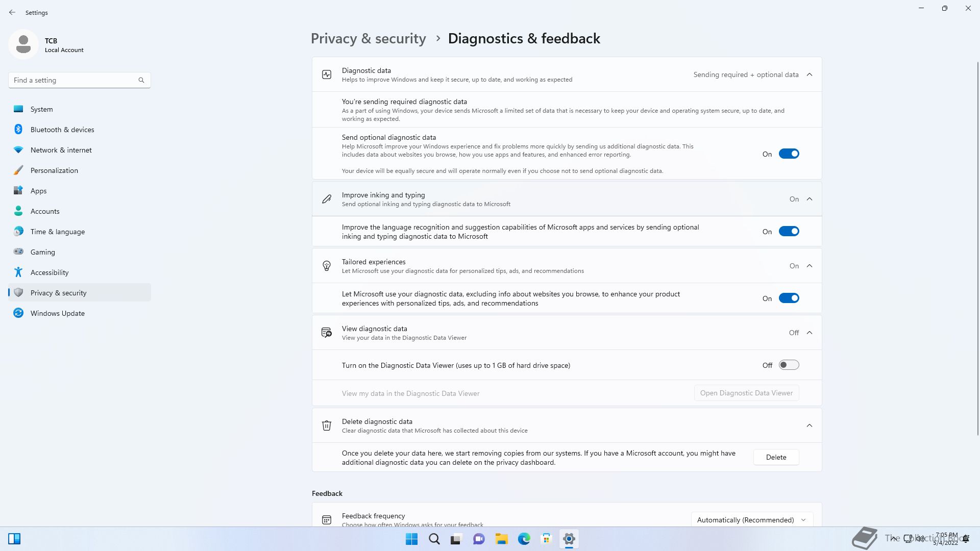
Task: Click the Bluetooth icon in sidebar
Action: (x=18, y=130)
